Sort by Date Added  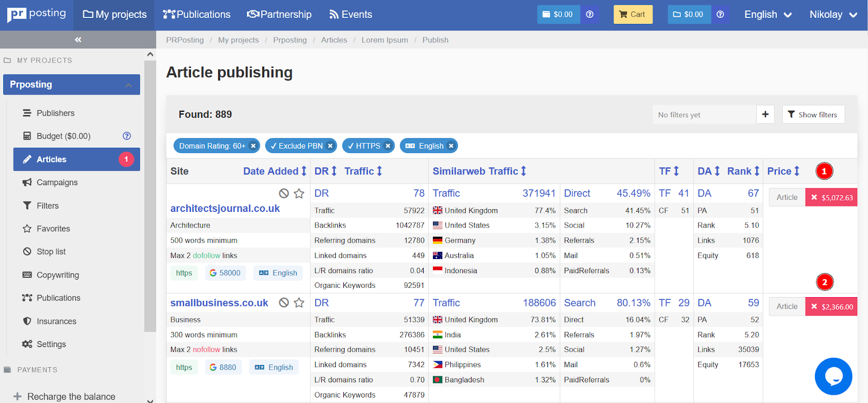(x=275, y=171)
